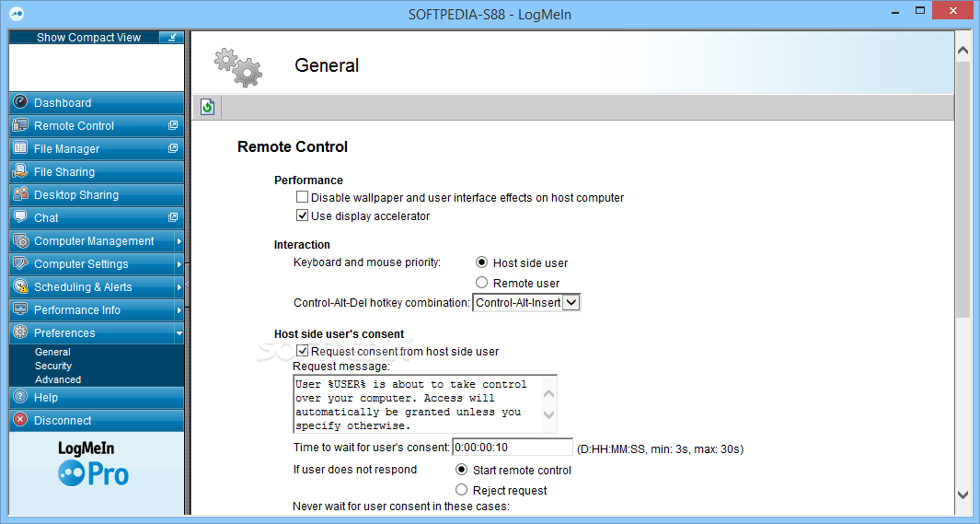Click Show Compact View button

click(97, 38)
